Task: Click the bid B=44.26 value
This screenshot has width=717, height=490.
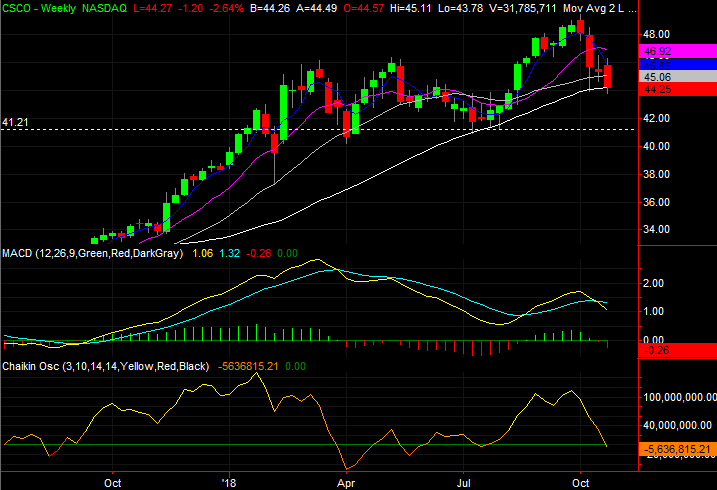Action: [x=270, y=8]
